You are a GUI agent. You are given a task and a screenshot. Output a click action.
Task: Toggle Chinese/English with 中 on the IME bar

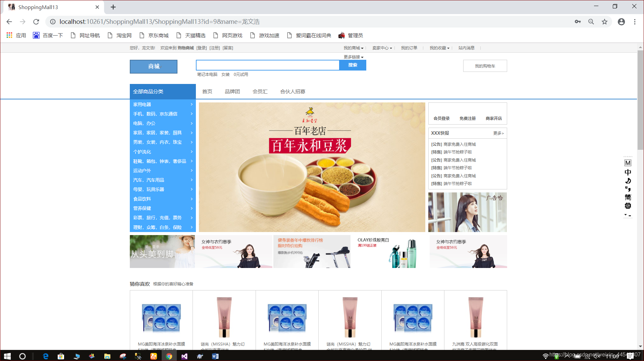(x=628, y=172)
